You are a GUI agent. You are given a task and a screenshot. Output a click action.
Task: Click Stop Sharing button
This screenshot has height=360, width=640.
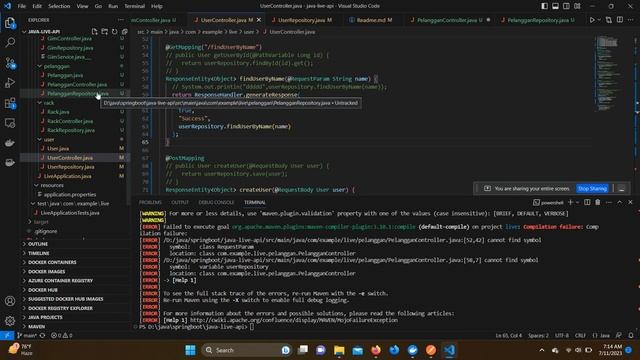point(592,189)
